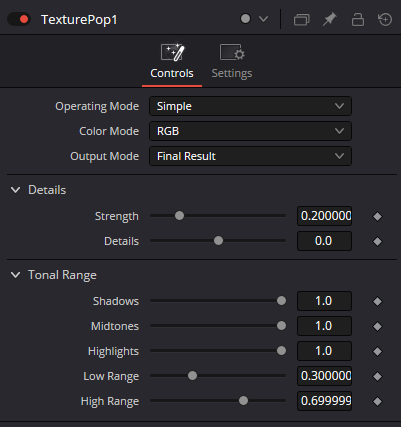
Task: Collapse the Tonal Range section
Action: [15, 275]
